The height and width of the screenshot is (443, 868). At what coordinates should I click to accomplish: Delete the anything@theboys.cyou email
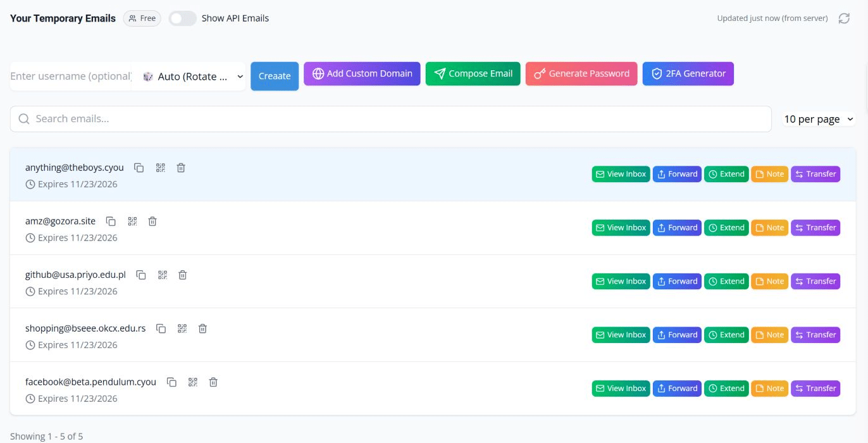(x=181, y=168)
